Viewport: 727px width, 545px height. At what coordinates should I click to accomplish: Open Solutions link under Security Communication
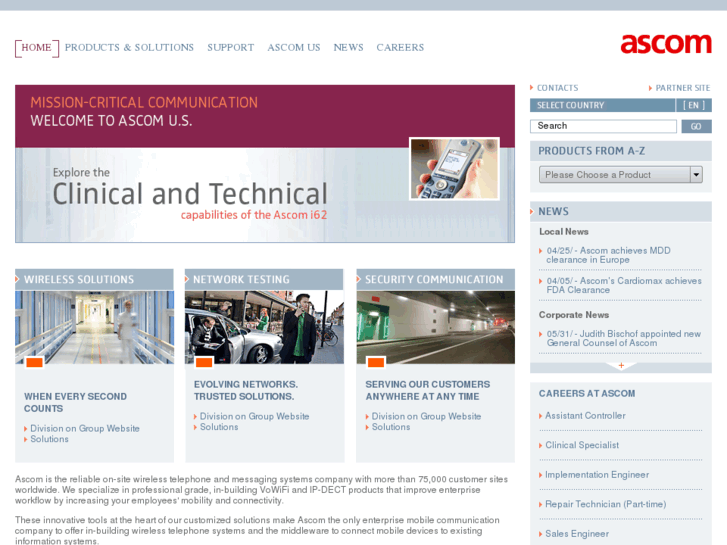pyautogui.click(x=390, y=427)
